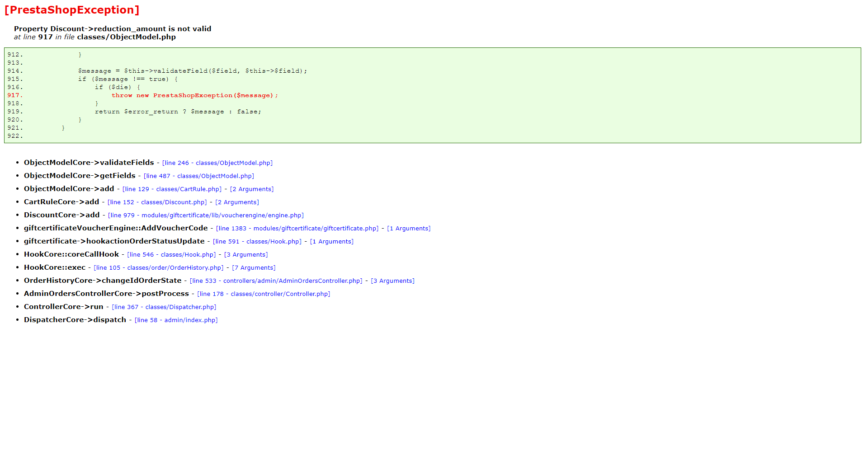Click the red 'throw new PrestaShopException' code line
The height and width of the screenshot is (473, 868).
[x=195, y=96]
